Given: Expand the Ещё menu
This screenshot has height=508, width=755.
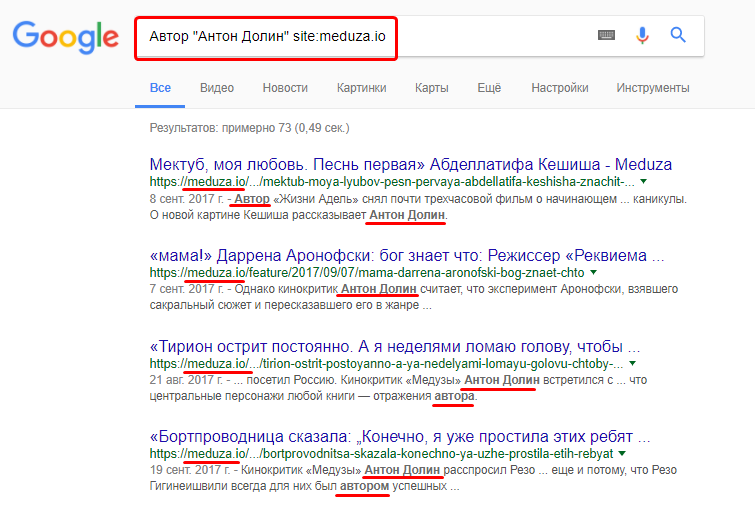Looking at the screenshot, I should click(x=489, y=88).
